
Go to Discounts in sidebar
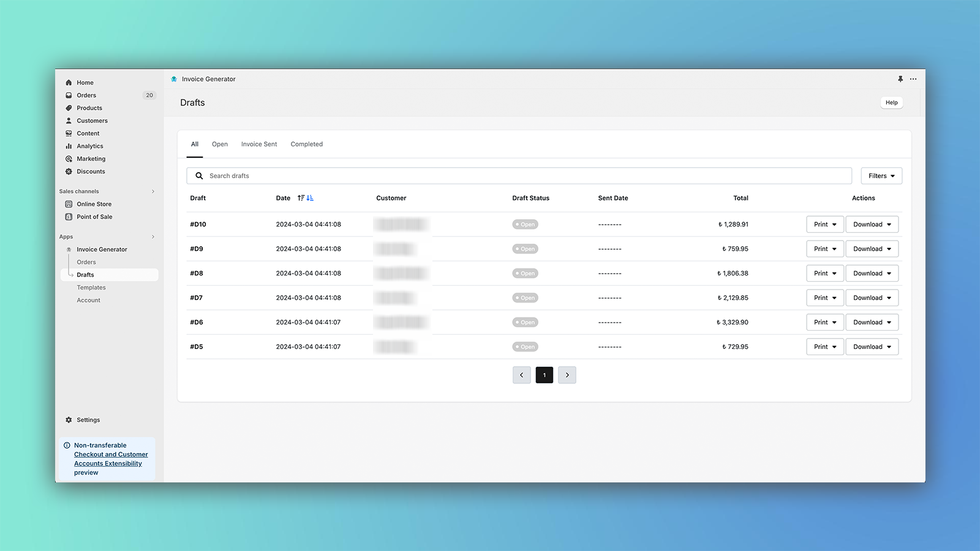coord(91,171)
